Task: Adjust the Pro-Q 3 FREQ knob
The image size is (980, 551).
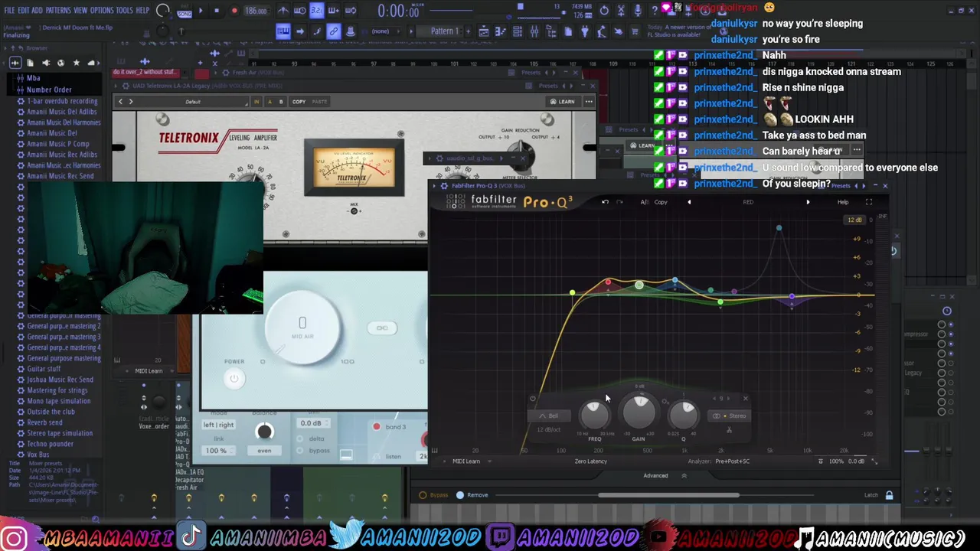Action: click(x=594, y=414)
